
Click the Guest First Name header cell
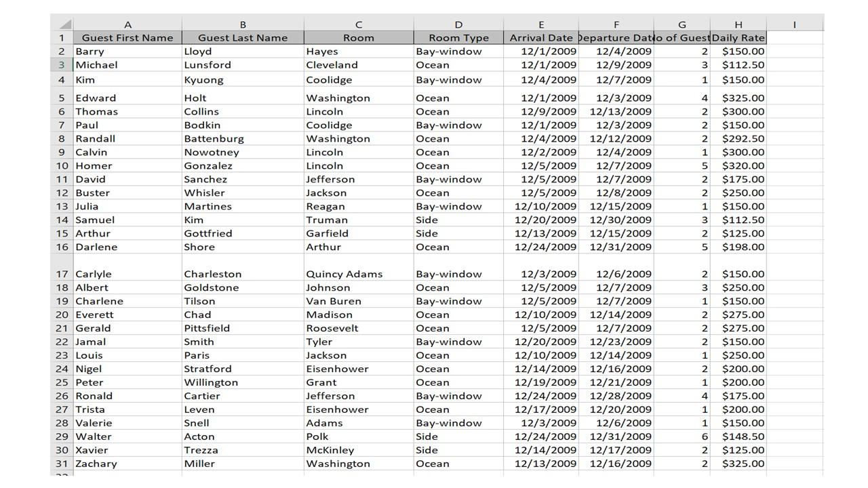[x=127, y=37]
